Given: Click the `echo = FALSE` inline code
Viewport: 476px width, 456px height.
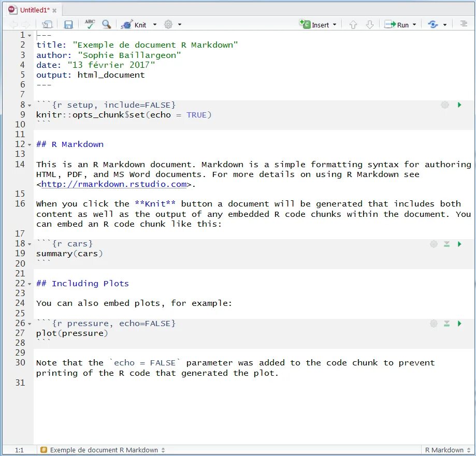Looking at the screenshot, I should coord(145,363).
